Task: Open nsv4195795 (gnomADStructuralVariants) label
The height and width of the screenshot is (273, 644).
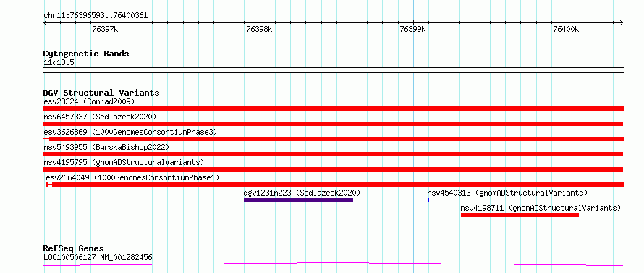Action: (x=124, y=162)
